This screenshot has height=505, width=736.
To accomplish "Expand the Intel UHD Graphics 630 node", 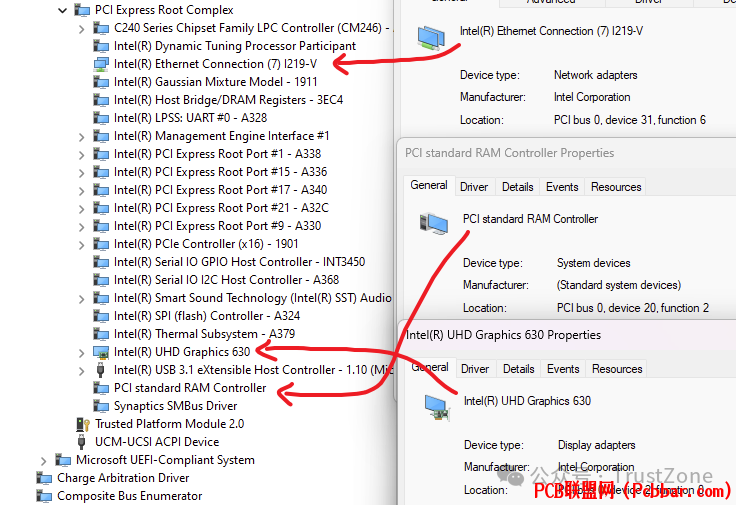I will pos(81,353).
